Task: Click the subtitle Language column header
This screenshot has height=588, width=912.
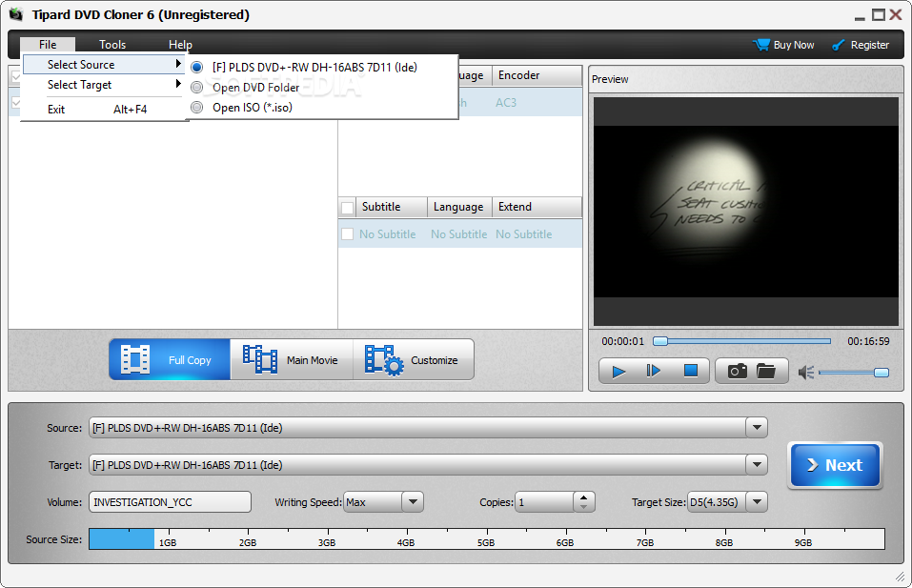Action: pyautogui.click(x=459, y=207)
